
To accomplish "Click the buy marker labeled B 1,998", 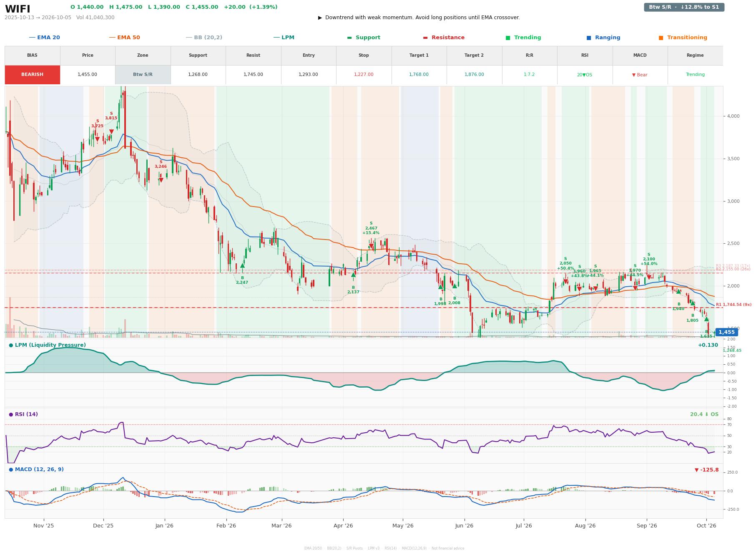I will [x=440, y=287].
